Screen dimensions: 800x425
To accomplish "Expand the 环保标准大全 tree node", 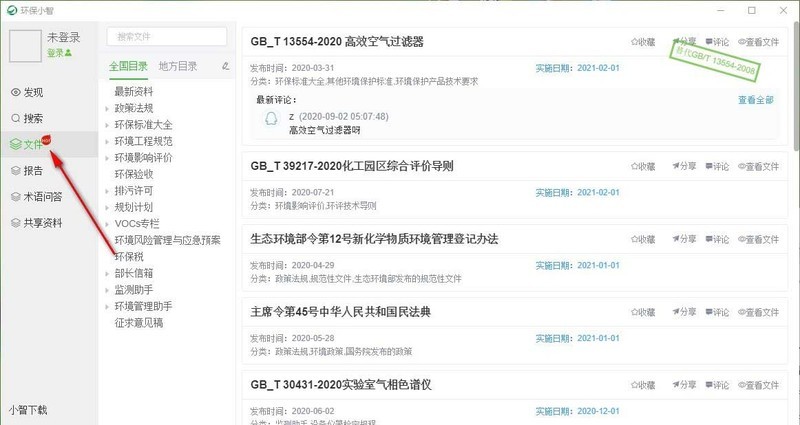I will click(107, 125).
